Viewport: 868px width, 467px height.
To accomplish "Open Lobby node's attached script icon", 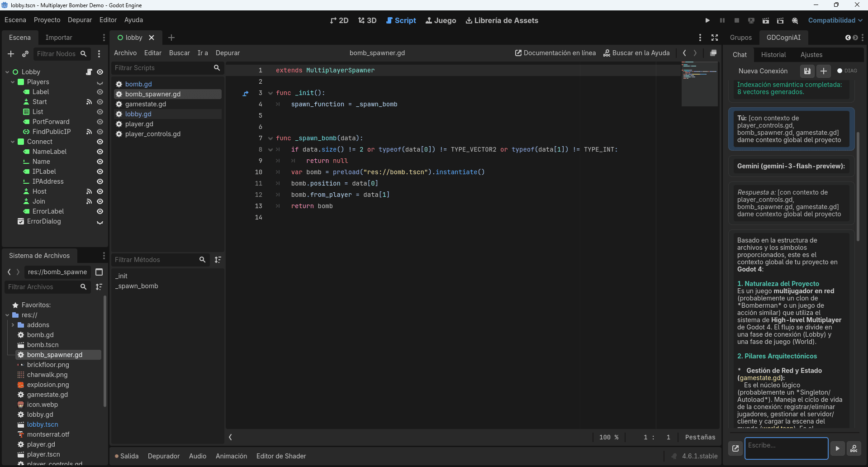I will [89, 72].
